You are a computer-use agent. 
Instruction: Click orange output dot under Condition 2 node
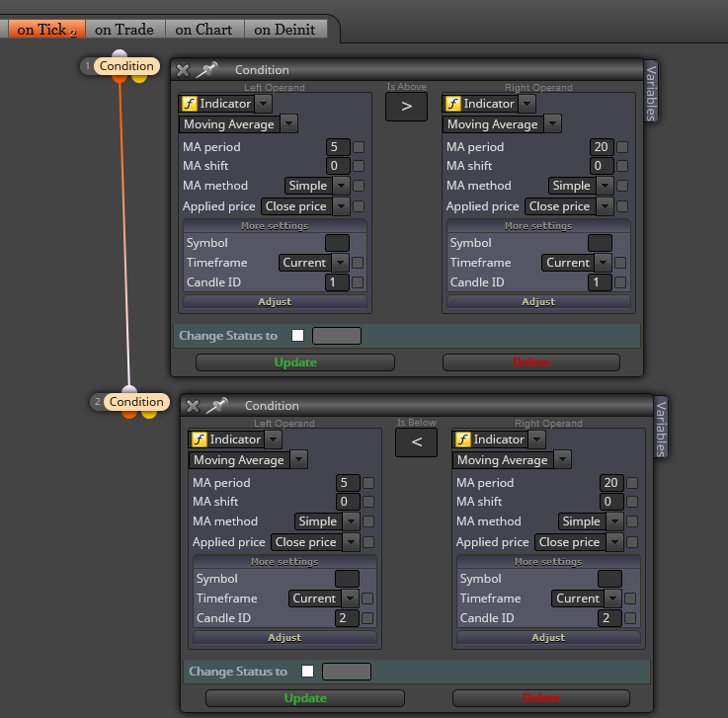[x=129, y=414]
